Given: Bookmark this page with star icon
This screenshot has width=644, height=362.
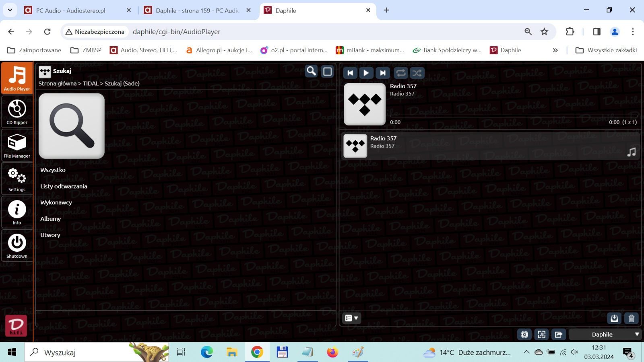Looking at the screenshot, I should [544, 31].
